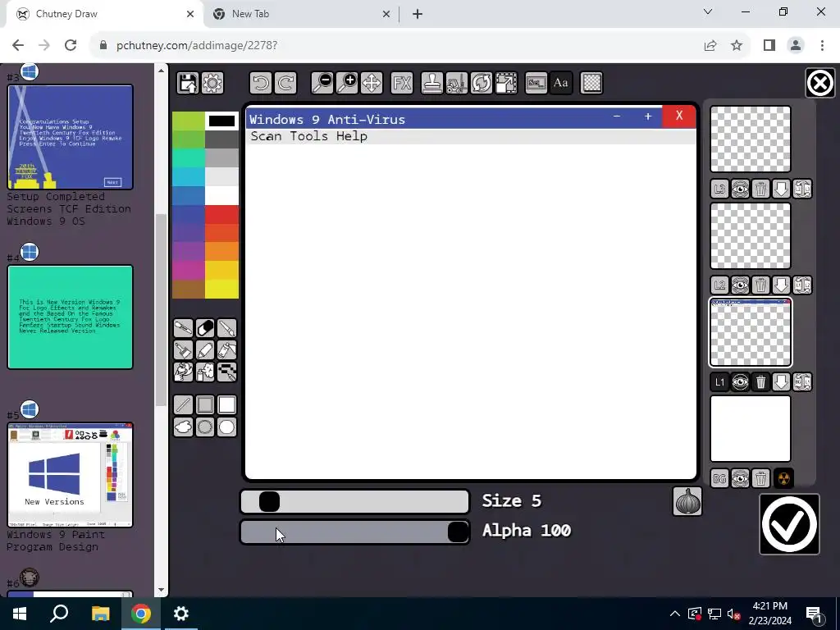Viewport: 840px width, 630px height.
Task: Zoom out with the minus magnifier
Action: click(322, 83)
